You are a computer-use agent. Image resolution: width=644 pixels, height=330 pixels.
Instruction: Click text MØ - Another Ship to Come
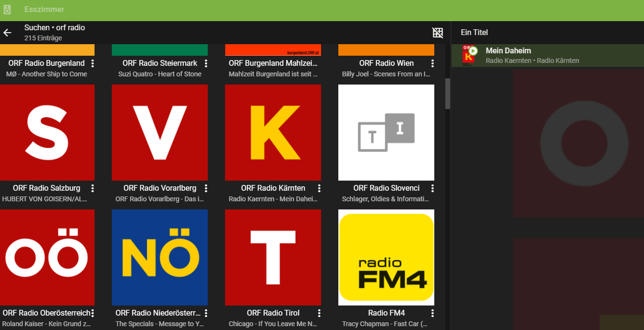coord(47,74)
